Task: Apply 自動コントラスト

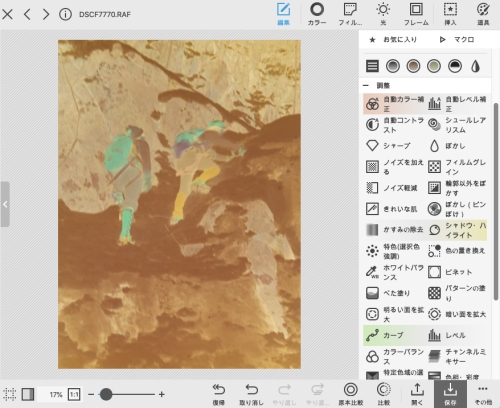Action: click(394, 125)
